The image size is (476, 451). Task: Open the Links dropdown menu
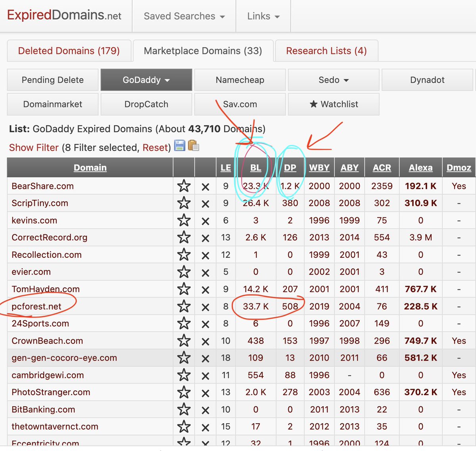(x=263, y=16)
